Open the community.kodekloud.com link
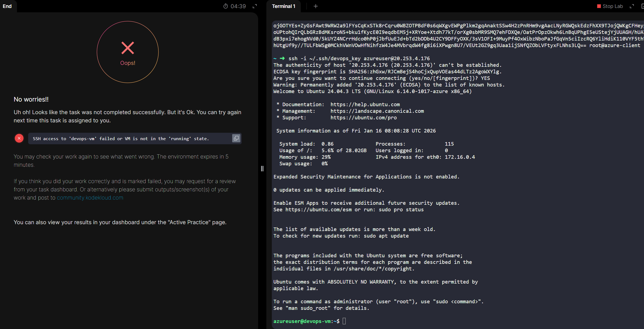 point(90,198)
